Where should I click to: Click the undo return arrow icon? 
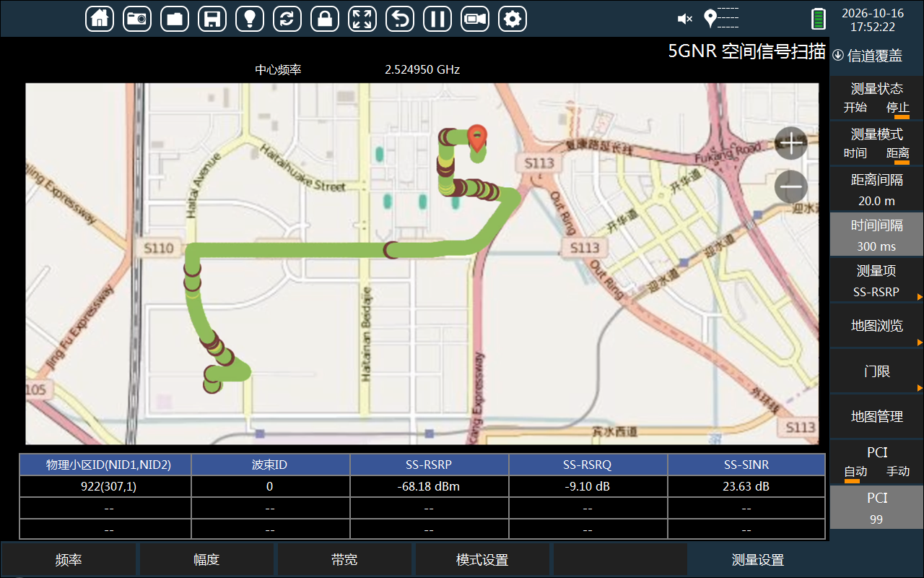400,19
